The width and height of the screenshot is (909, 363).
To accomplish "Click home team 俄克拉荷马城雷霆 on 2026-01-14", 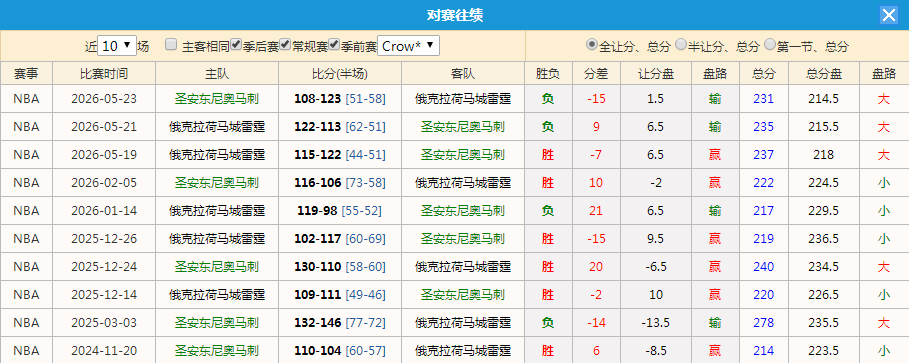I will pos(217,210).
